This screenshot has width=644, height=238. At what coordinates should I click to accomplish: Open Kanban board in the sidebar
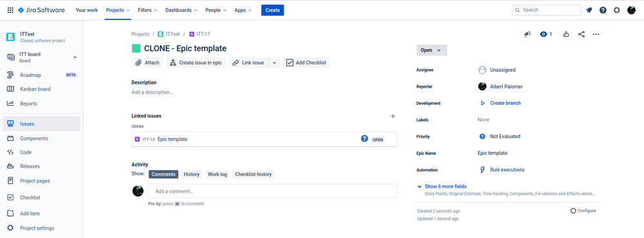[x=42, y=89]
